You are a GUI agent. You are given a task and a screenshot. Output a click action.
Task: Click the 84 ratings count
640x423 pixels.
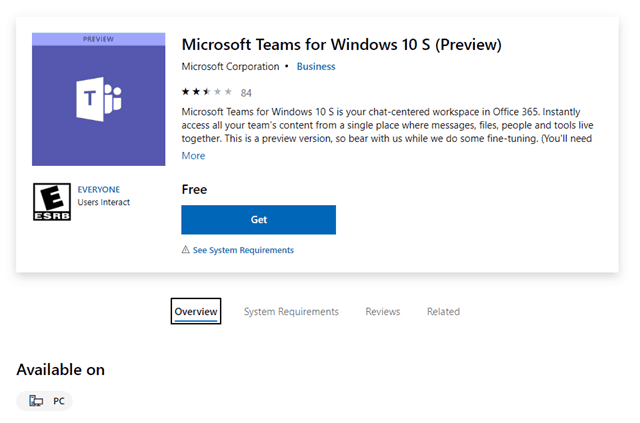tap(246, 93)
